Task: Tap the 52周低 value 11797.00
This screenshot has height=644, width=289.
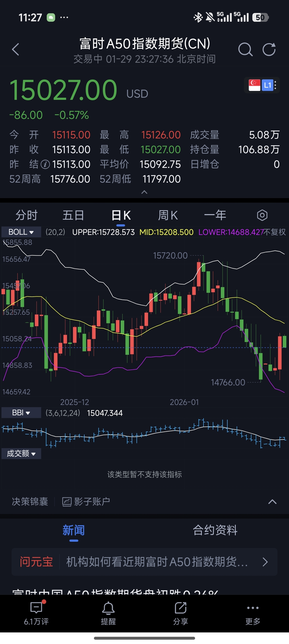Action: click(x=161, y=179)
